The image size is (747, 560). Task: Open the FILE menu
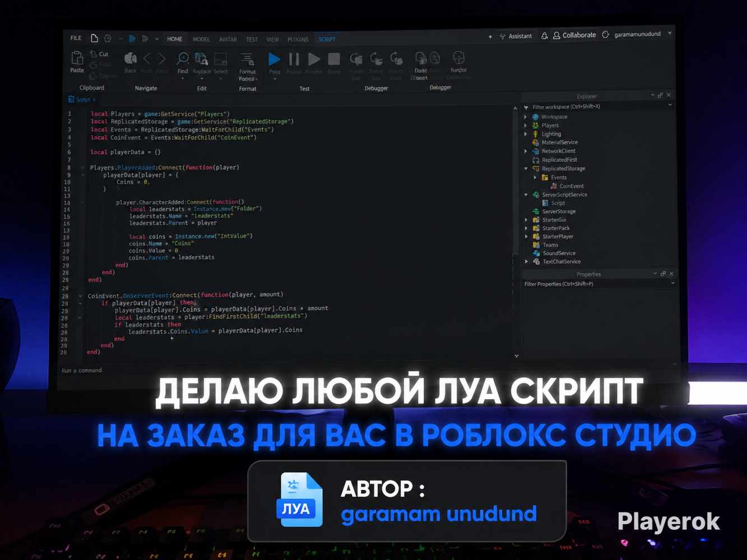(76, 38)
